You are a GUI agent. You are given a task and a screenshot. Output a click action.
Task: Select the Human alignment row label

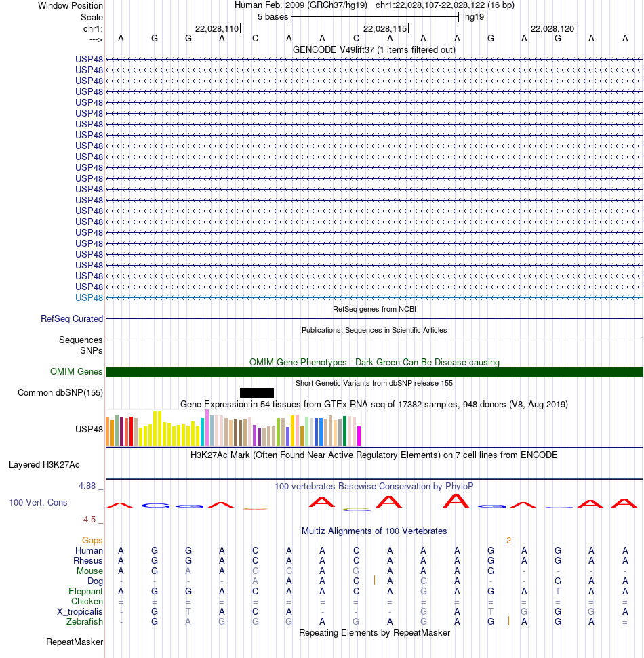pos(89,550)
